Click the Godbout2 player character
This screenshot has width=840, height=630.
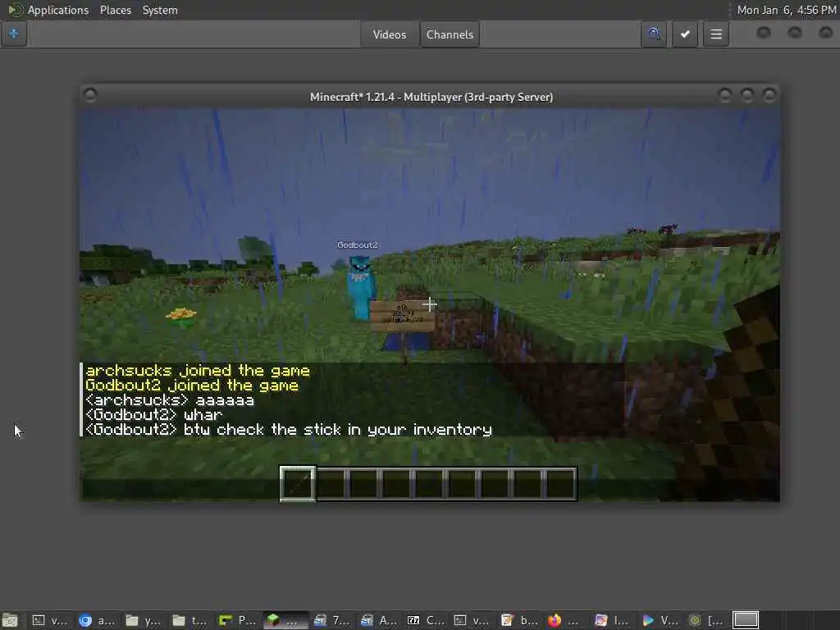361,288
